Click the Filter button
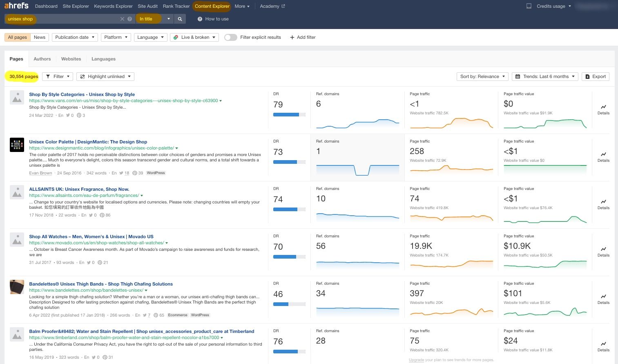 (x=58, y=76)
